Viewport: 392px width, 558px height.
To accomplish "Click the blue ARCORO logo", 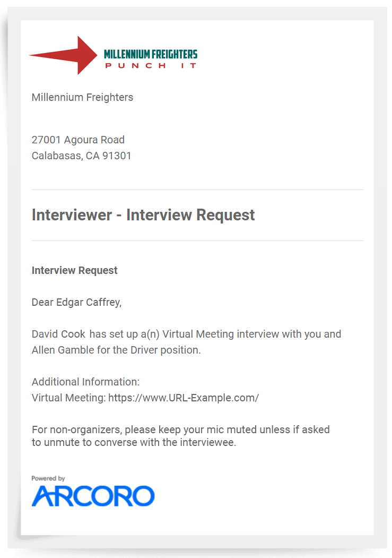I will tap(93, 496).
